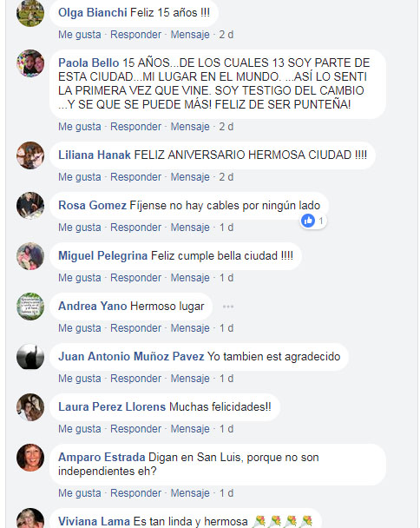Reply to Andrea Yano's Hermoso lugar comment
The height and width of the screenshot is (528, 420).
[x=136, y=328]
